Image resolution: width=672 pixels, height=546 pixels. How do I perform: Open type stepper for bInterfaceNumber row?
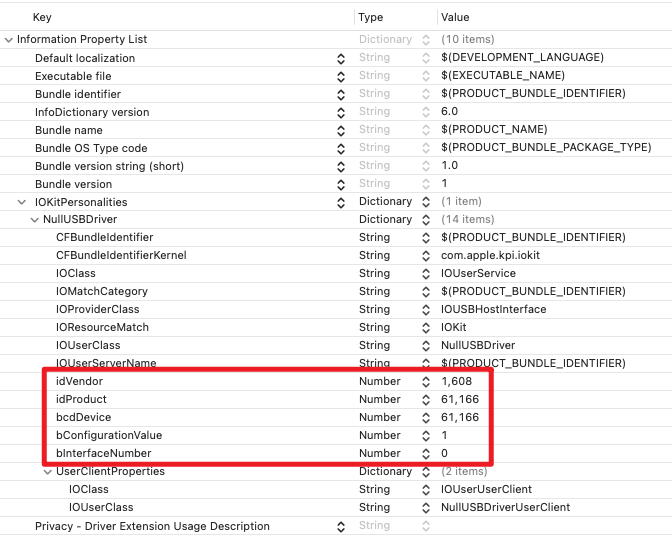click(426, 453)
